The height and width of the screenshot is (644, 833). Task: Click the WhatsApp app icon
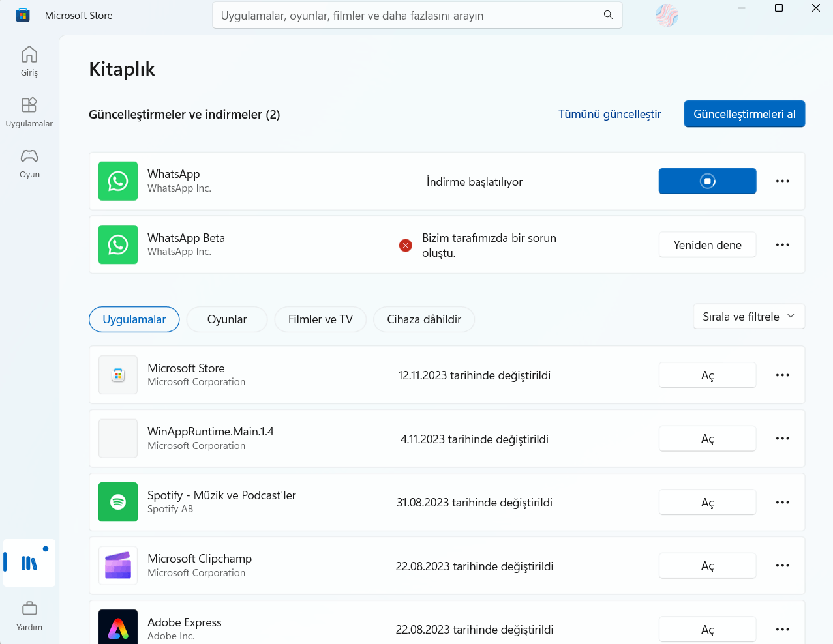coord(118,181)
